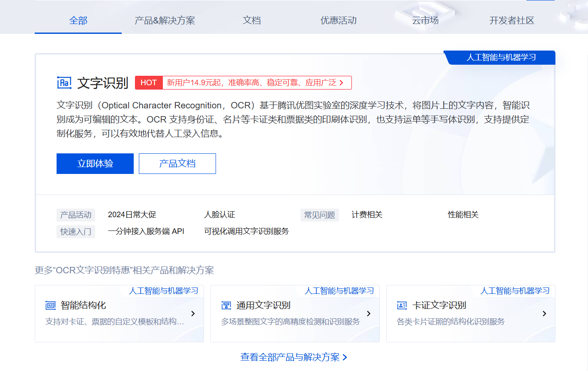Open the 性能相关 FAQ link
The height and width of the screenshot is (371, 588).
pos(463,215)
